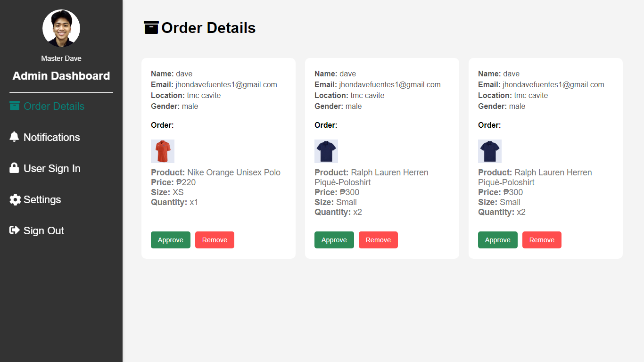Click the Order Details archive box sidebar icon
This screenshot has height=362, width=644.
pyautogui.click(x=15, y=106)
